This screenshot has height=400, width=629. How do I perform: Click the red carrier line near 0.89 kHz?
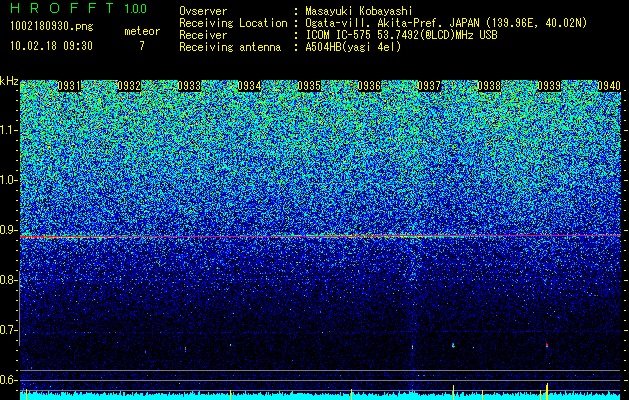coord(320,236)
